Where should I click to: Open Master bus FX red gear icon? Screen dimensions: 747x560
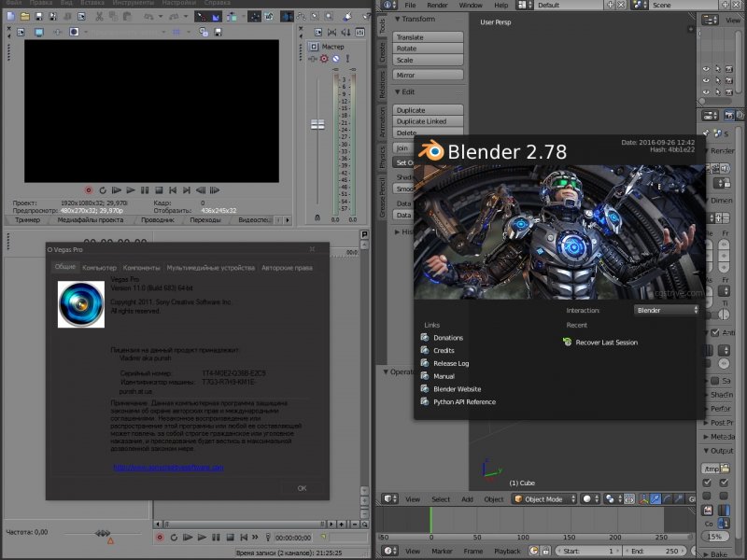point(324,59)
